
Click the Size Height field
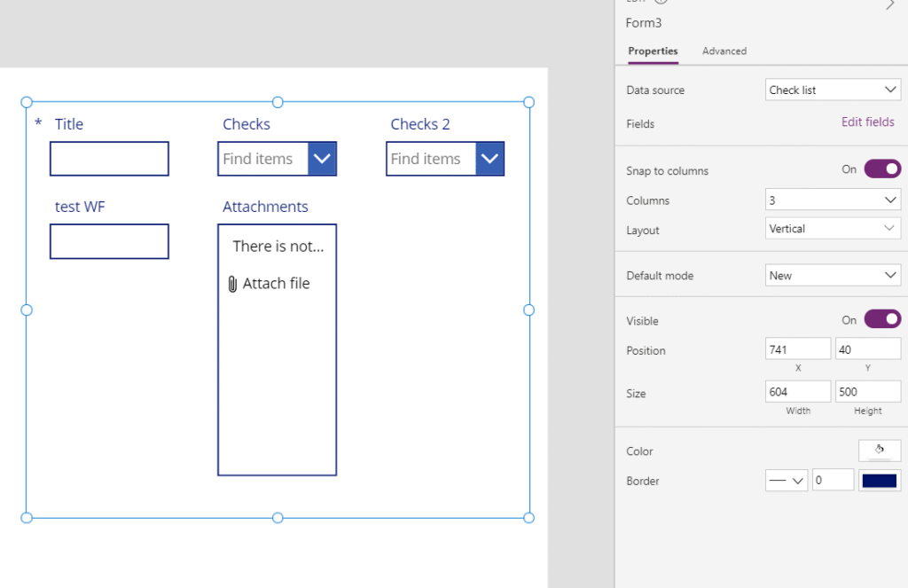(867, 392)
